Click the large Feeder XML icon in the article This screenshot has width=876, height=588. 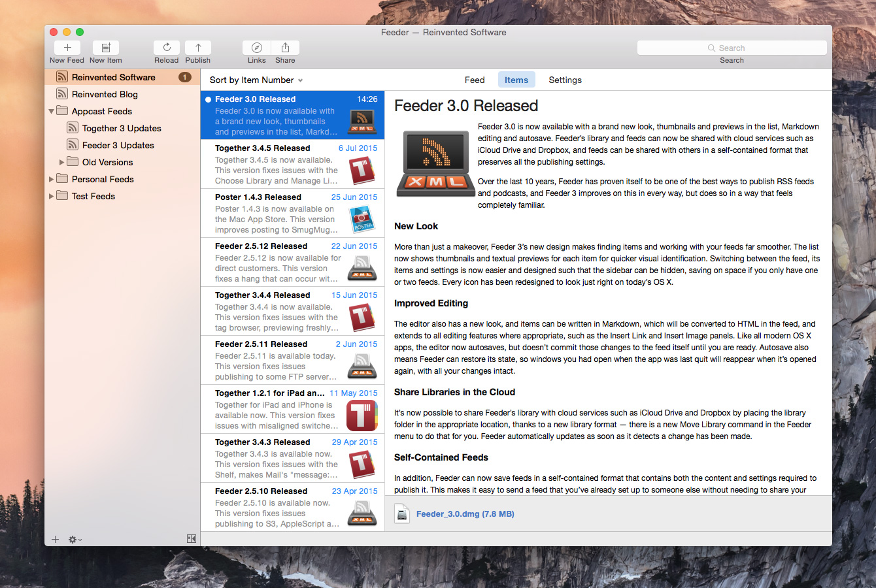[435, 163]
